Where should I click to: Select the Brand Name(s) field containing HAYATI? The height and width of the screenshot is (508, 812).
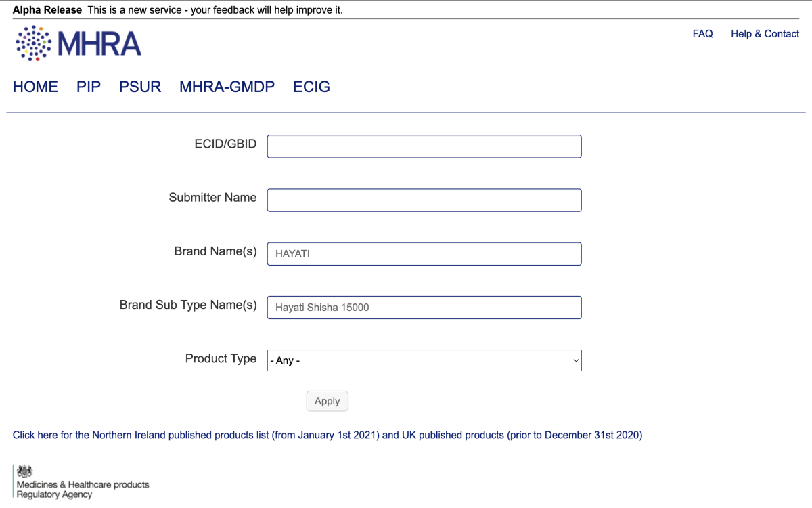pos(424,254)
